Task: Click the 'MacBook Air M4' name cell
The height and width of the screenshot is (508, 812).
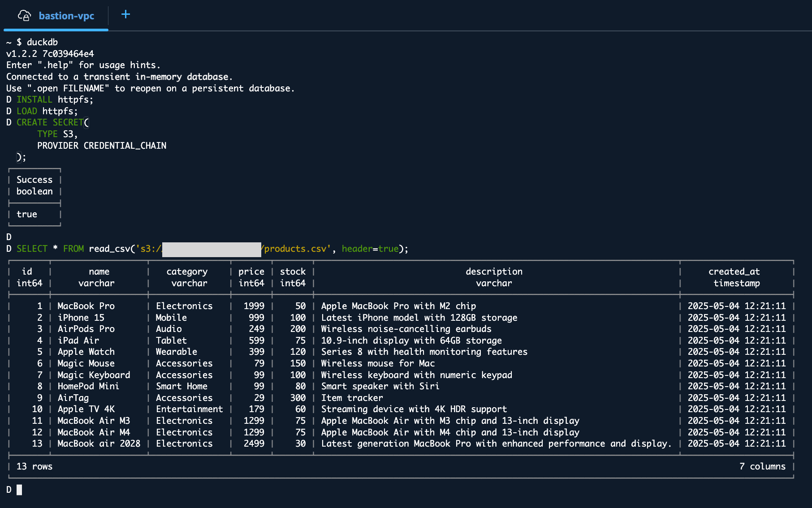Action: [94, 432]
